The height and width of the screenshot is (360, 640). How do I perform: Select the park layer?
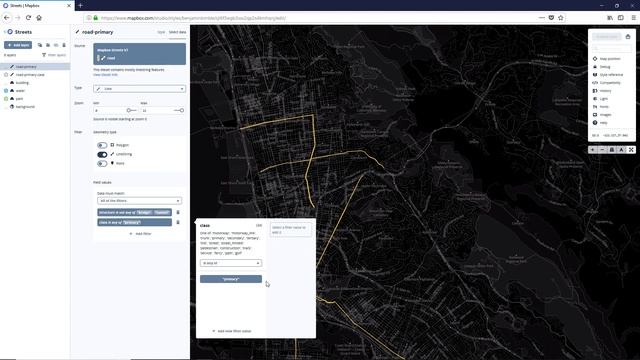pyautogui.click(x=35, y=99)
